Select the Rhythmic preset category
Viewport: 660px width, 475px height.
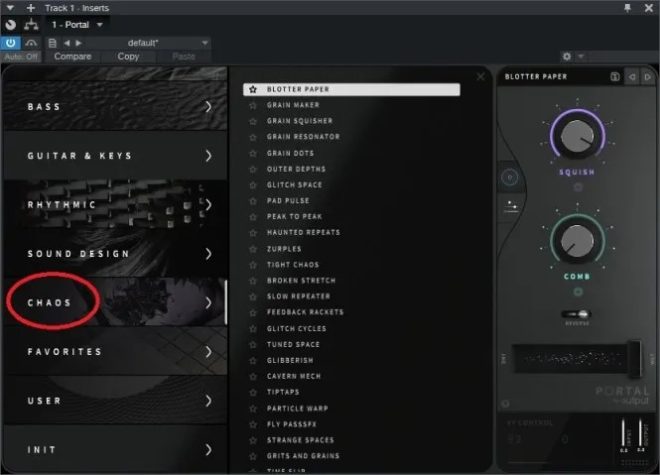(x=115, y=205)
